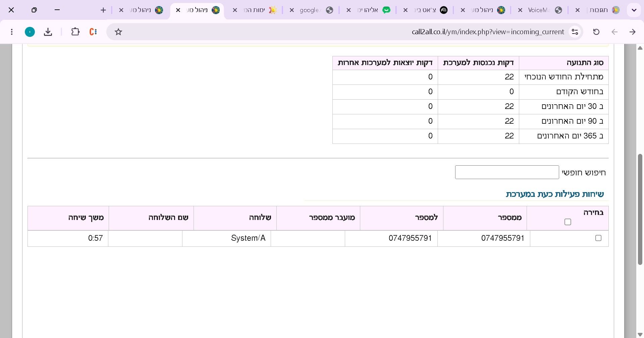The image size is (644, 338).
Task: Reload the page
Action: pyautogui.click(x=596, y=32)
